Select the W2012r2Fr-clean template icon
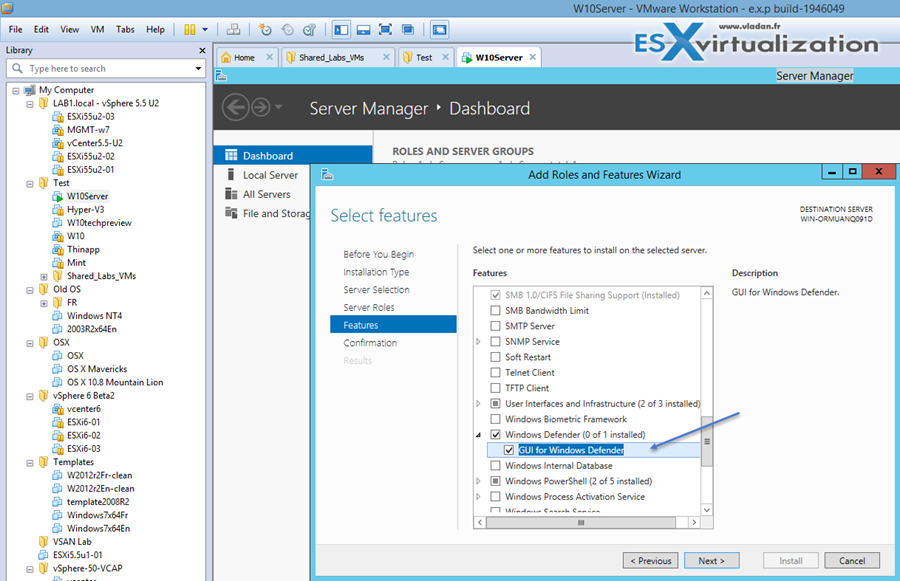The width and height of the screenshot is (900, 581). (57, 475)
